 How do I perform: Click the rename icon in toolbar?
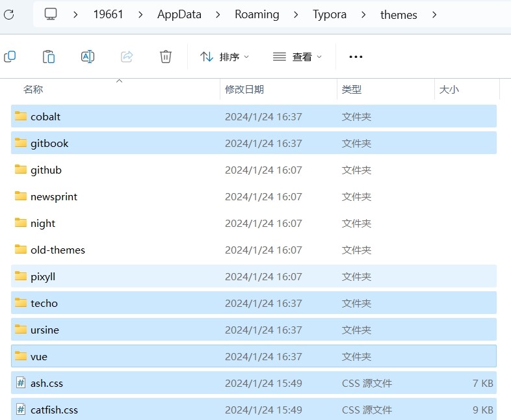point(88,57)
